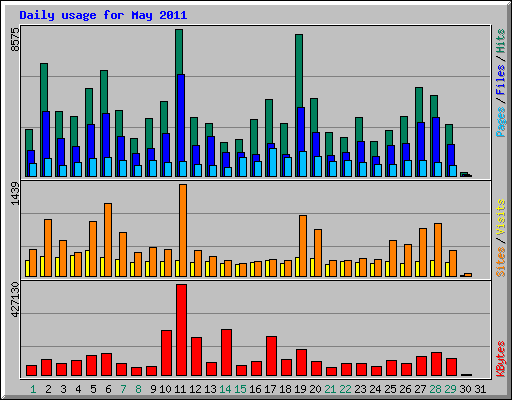Select green day 21 axis label
Viewport: 512px width, 400px height.
click(330, 389)
